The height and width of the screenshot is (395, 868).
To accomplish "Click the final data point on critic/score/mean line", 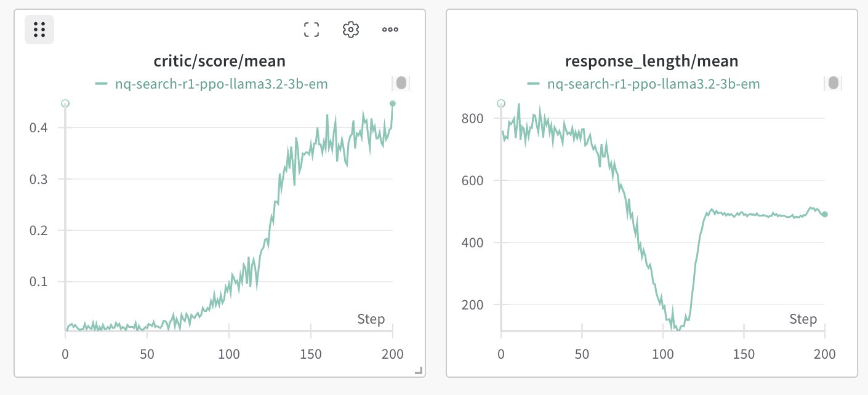I will tap(393, 103).
